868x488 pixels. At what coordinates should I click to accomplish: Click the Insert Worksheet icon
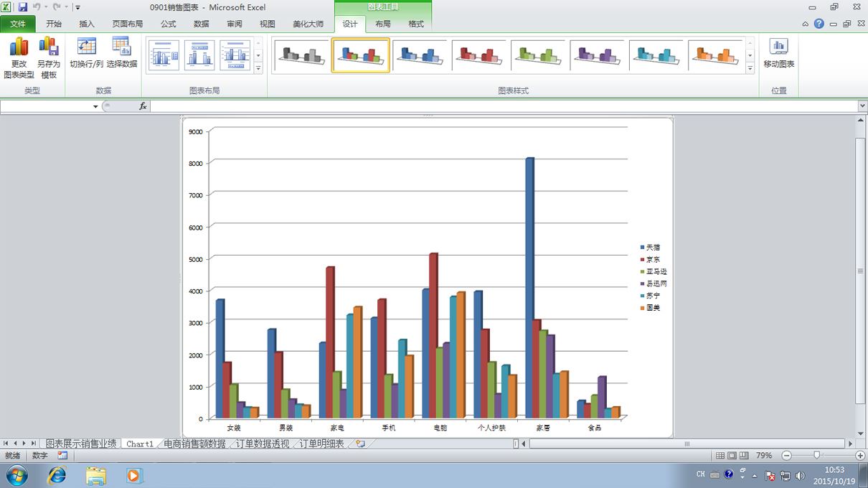point(360,444)
